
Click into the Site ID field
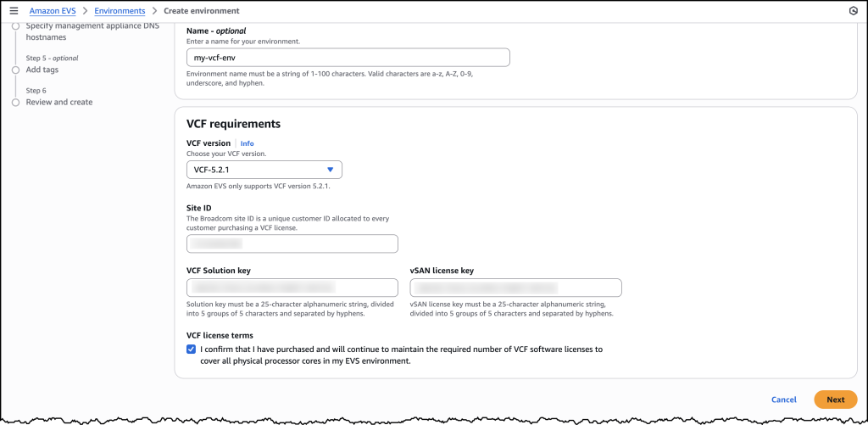tap(292, 244)
